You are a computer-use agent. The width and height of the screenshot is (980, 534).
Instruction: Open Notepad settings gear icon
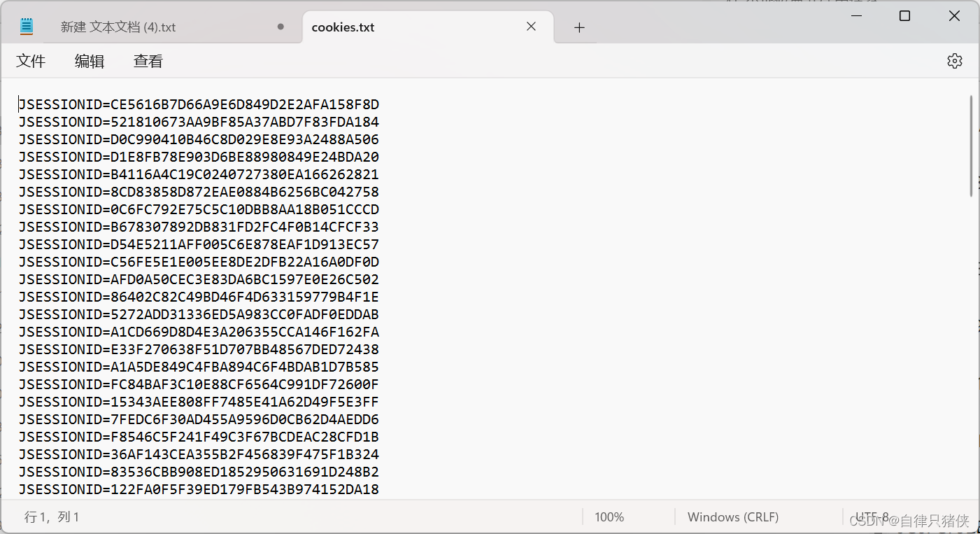tap(954, 61)
